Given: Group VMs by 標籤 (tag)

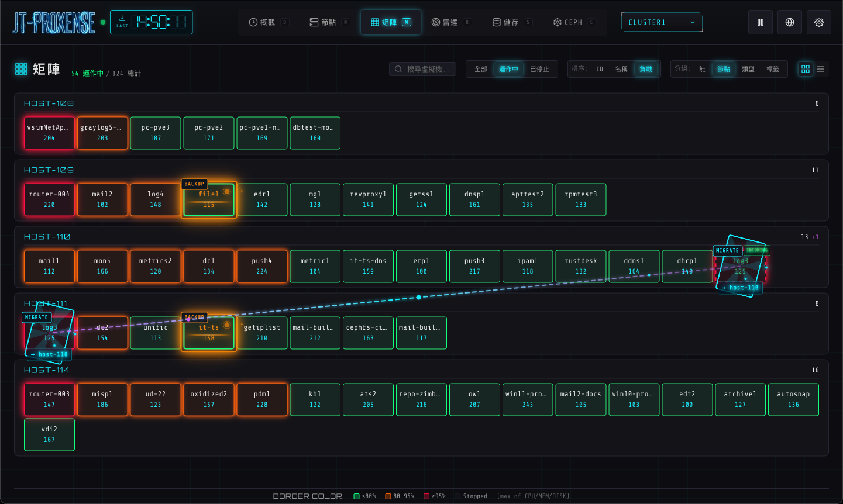Looking at the screenshot, I should tap(773, 69).
